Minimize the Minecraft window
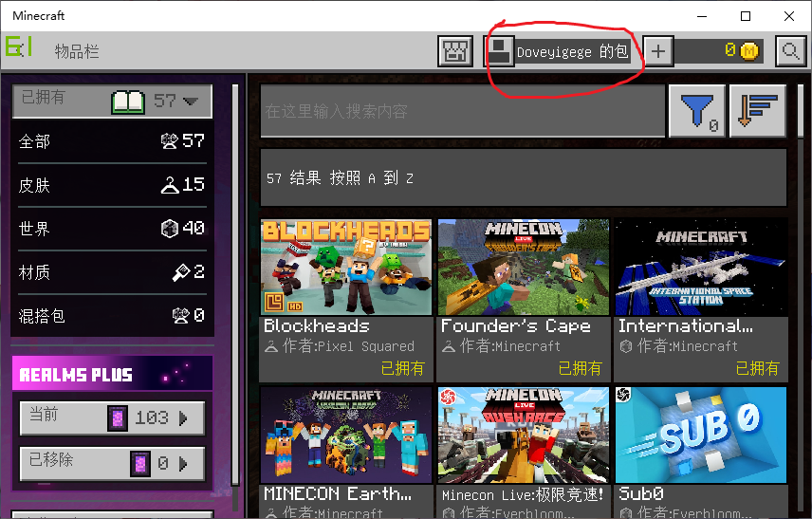This screenshot has width=812, height=519. pos(702,16)
